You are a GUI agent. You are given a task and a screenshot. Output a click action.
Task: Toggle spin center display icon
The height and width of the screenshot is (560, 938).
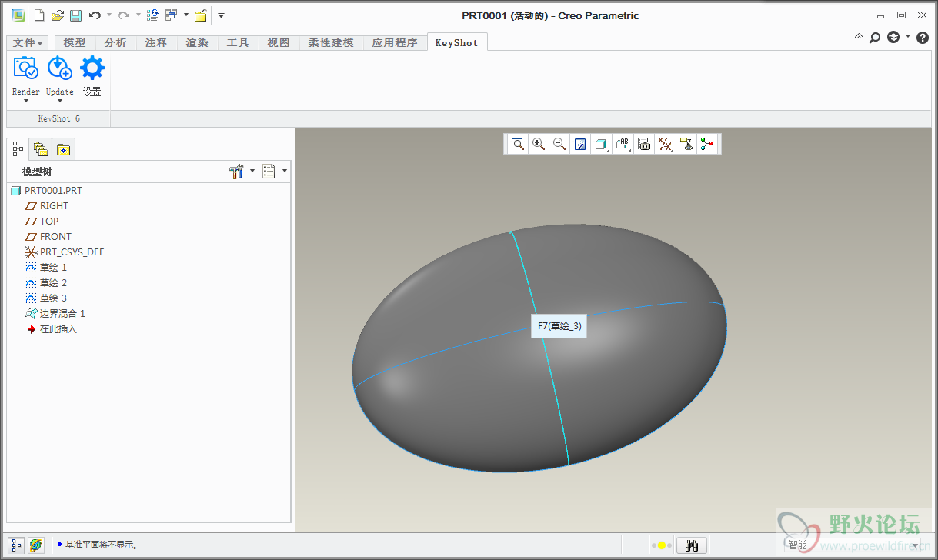pyautogui.click(x=707, y=144)
